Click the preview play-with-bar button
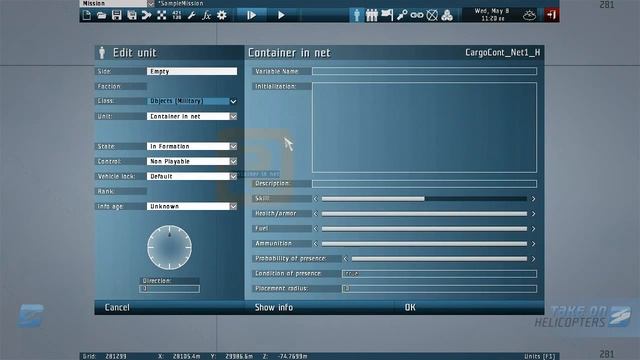The width and height of the screenshot is (640, 360). click(251, 16)
